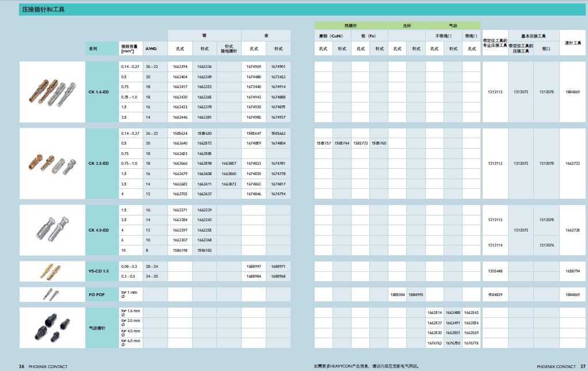Click removal tool number 1662722
The image size is (588, 371).
[572, 164]
